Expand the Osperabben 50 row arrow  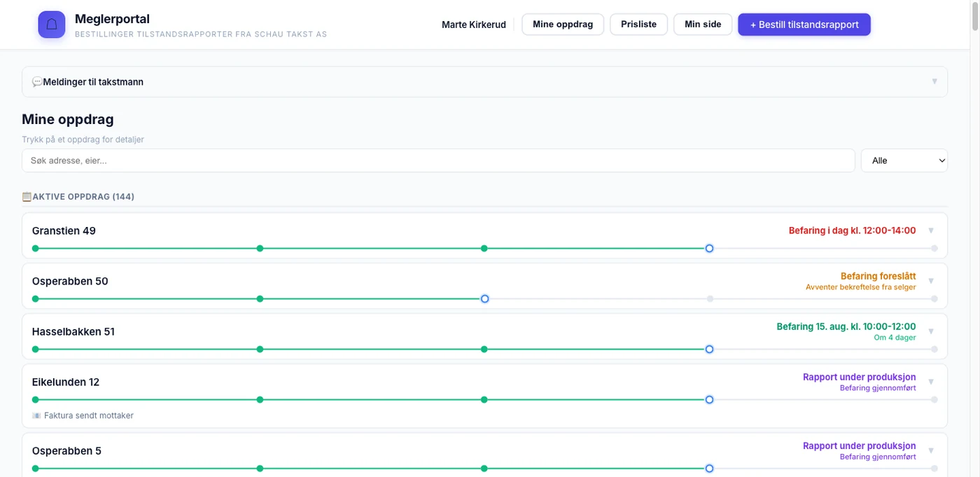(931, 281)
